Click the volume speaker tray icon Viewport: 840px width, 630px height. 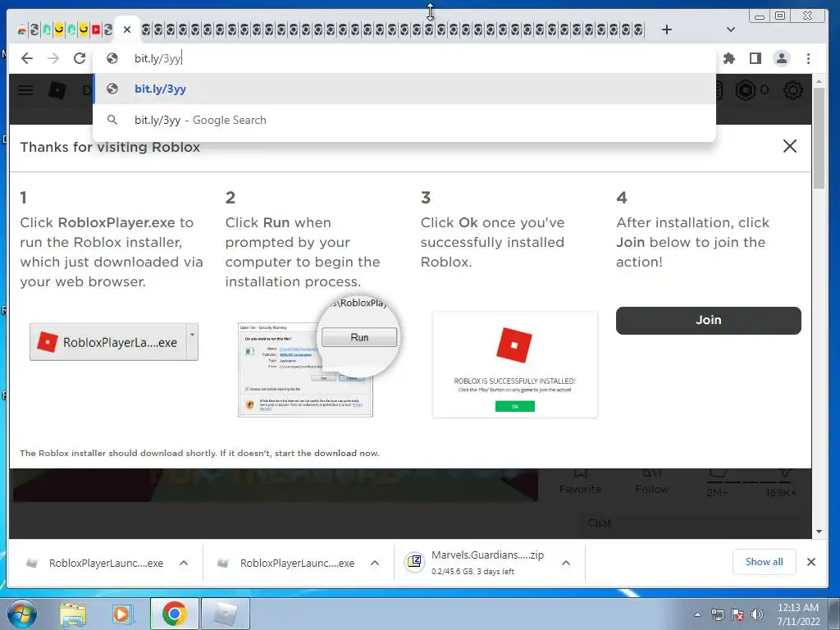click(756, 615)
